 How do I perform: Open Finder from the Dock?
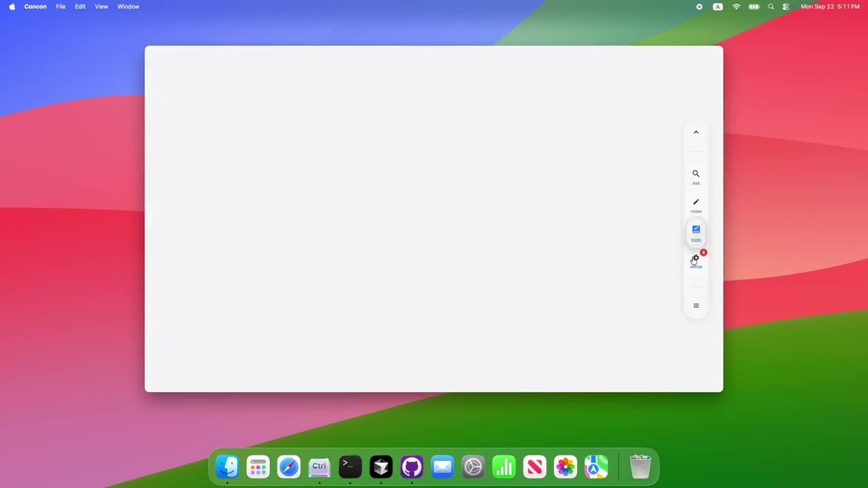point(227,466)
